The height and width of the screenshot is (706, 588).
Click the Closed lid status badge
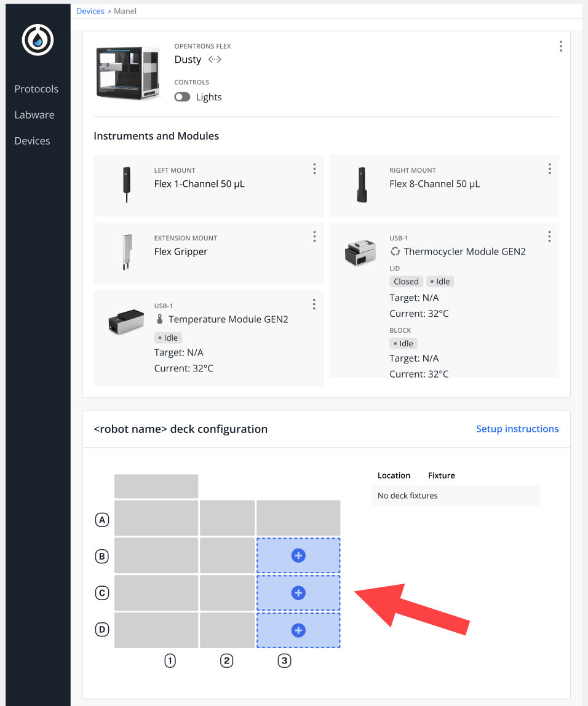coord(406,281)
